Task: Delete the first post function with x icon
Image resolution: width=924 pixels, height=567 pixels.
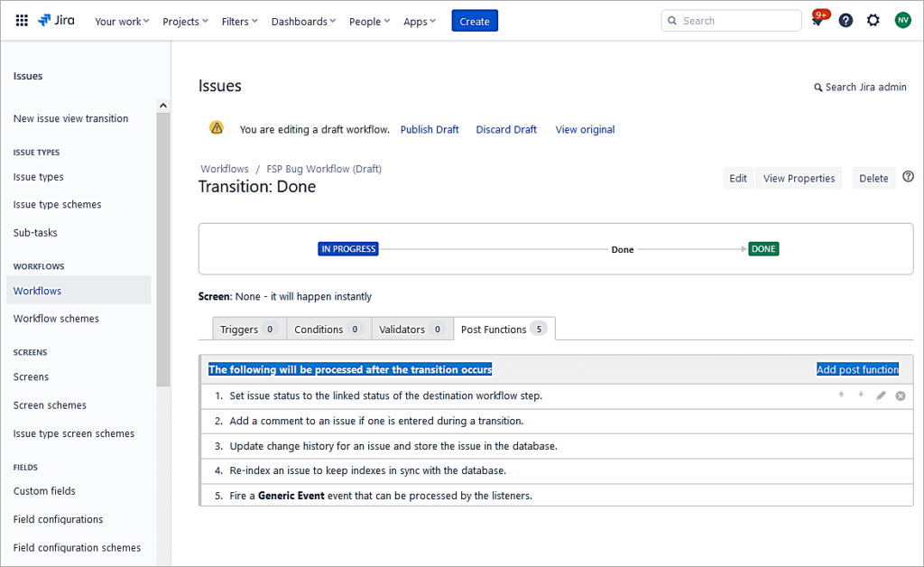Action: pyautogui.click(x=901, y=395)
